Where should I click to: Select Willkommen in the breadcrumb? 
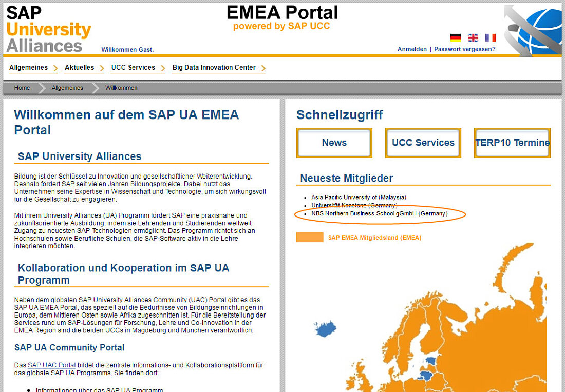coord(121,88)
